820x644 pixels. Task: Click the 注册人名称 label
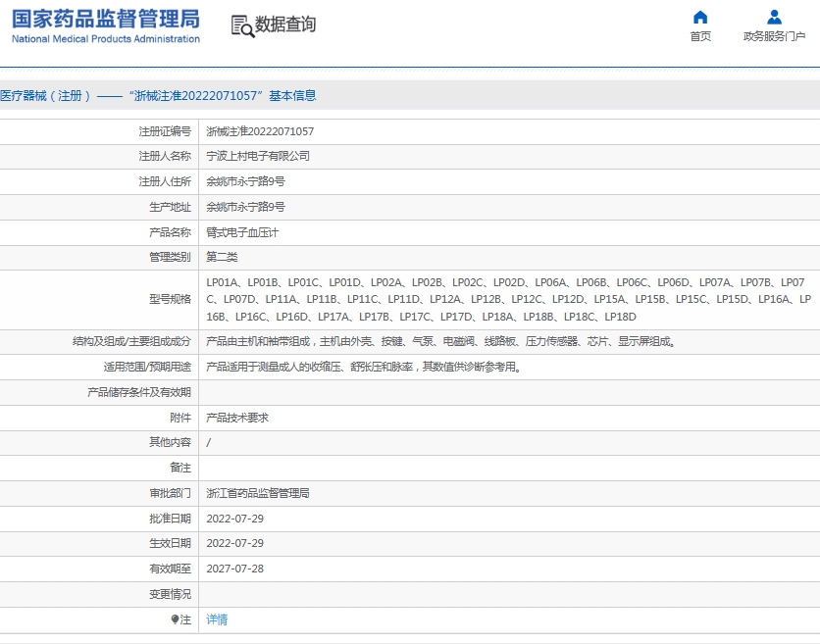165,156
